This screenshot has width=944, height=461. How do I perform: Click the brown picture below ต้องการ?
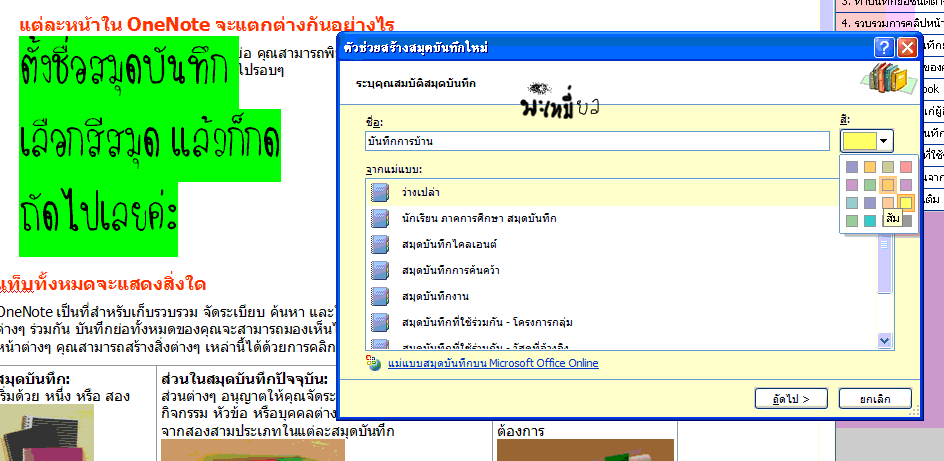pos(585,450)
